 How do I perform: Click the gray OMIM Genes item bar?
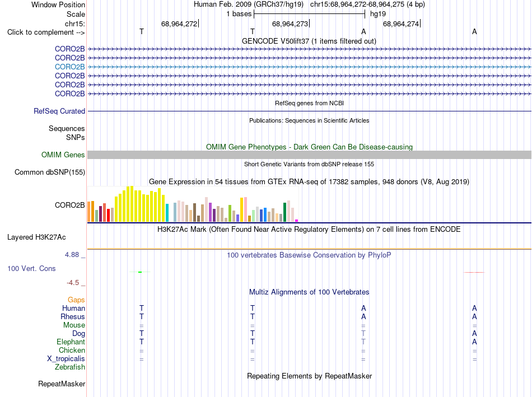click(309, 155)
